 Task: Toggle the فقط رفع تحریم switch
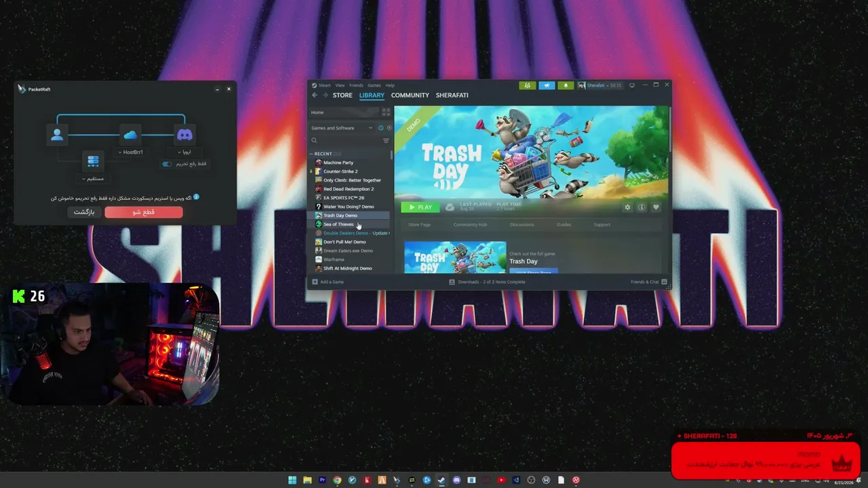[x=167, y=164]
